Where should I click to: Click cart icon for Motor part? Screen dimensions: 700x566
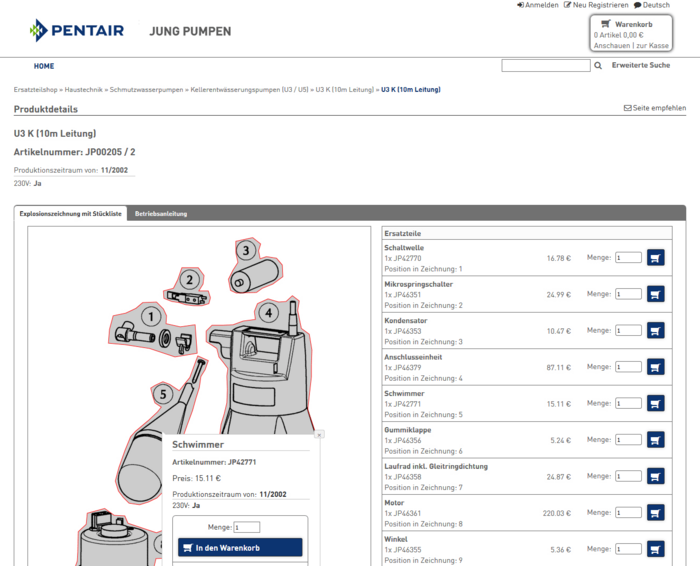coord(655,512)
